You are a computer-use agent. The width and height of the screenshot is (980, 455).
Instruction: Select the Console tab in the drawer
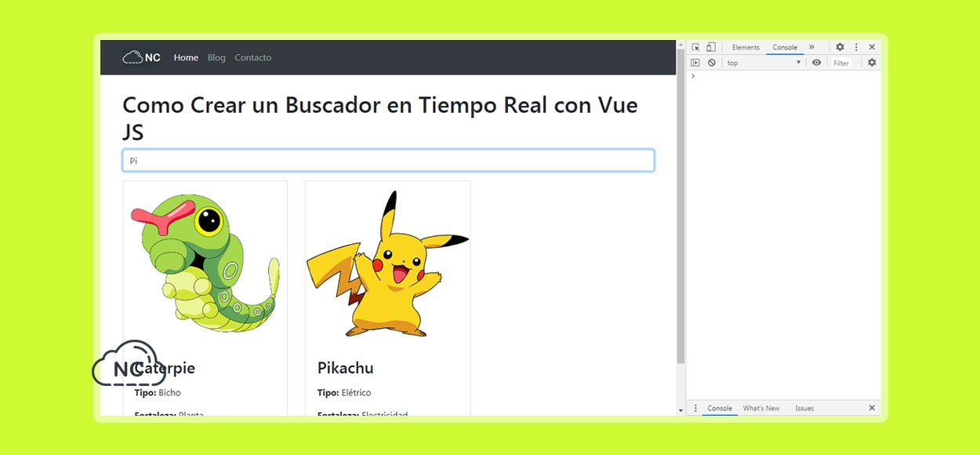click(720, 408)
